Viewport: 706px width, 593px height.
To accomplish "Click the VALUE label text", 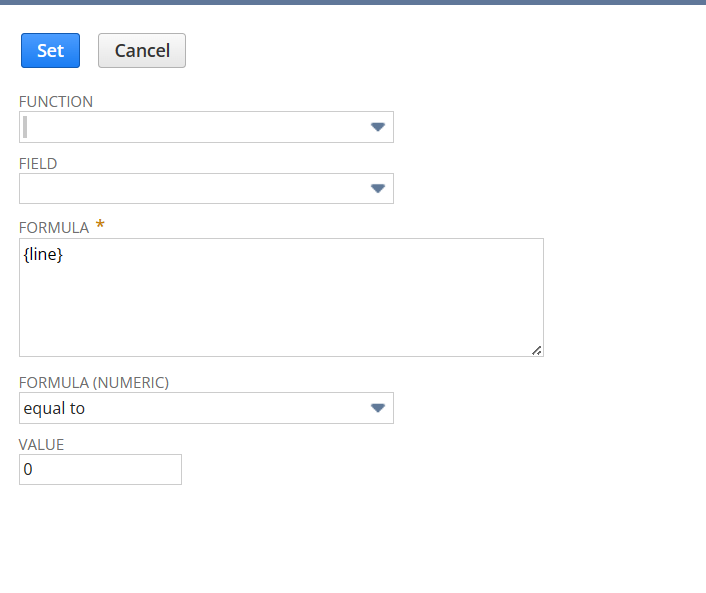I will pyautogui.click(x=42, y=444).
